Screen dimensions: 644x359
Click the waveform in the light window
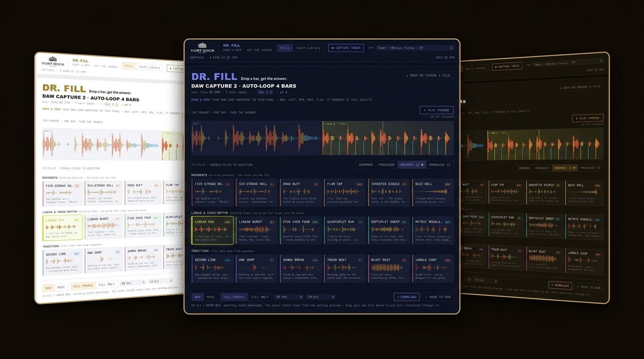(x=113, y=144)
